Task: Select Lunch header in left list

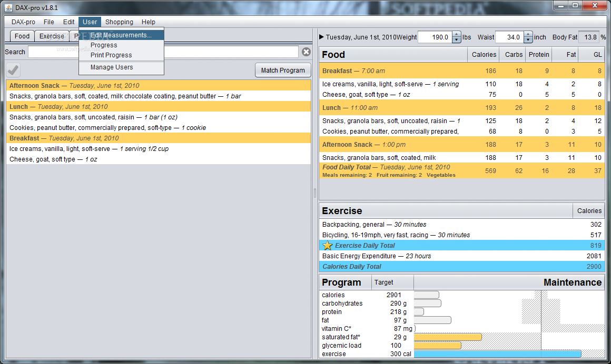Action: coord(159,107)
